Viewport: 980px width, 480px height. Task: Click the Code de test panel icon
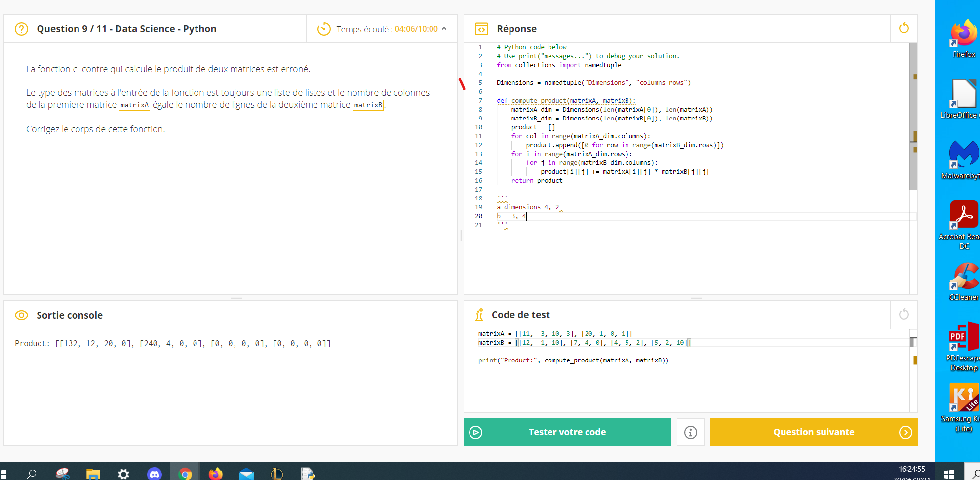pos(479,315)
